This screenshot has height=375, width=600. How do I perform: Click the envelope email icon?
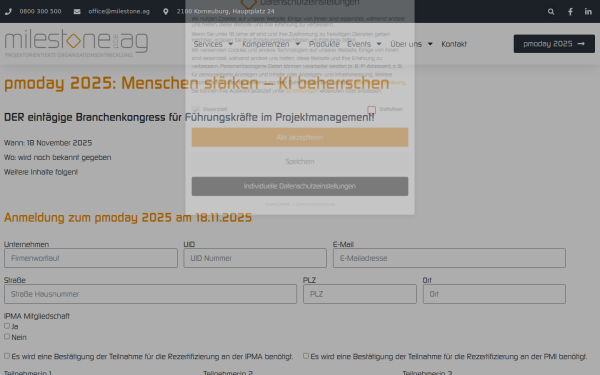[77, 11]
